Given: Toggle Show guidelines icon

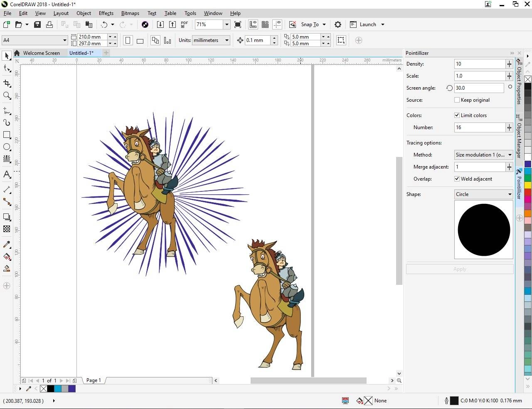Looking at the screenshot, I should [277, 24].
